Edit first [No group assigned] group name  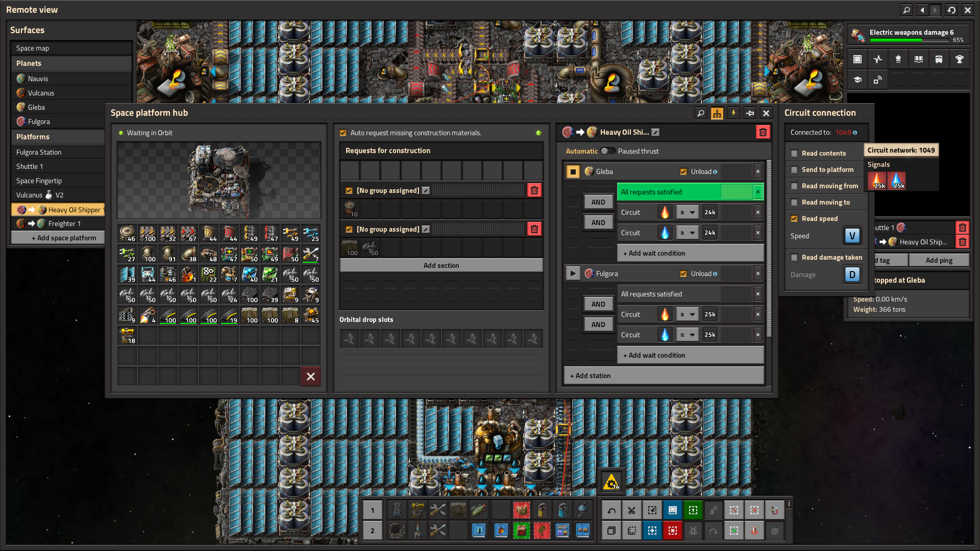point(426,190)
